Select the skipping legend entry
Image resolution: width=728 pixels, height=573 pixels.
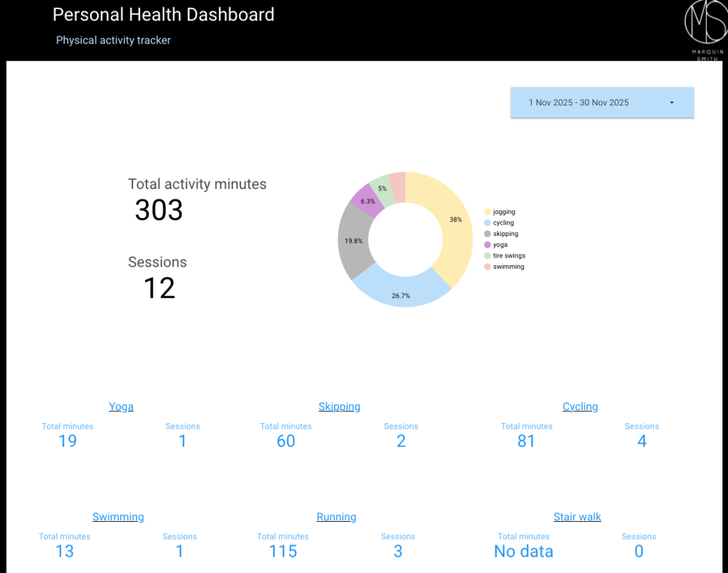click(505, 234)
